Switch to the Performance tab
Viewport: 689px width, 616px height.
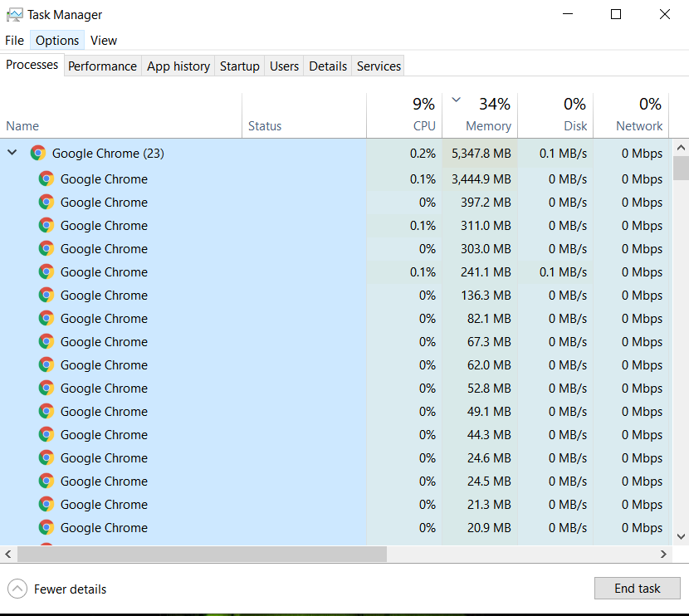[x=102, y=66]
